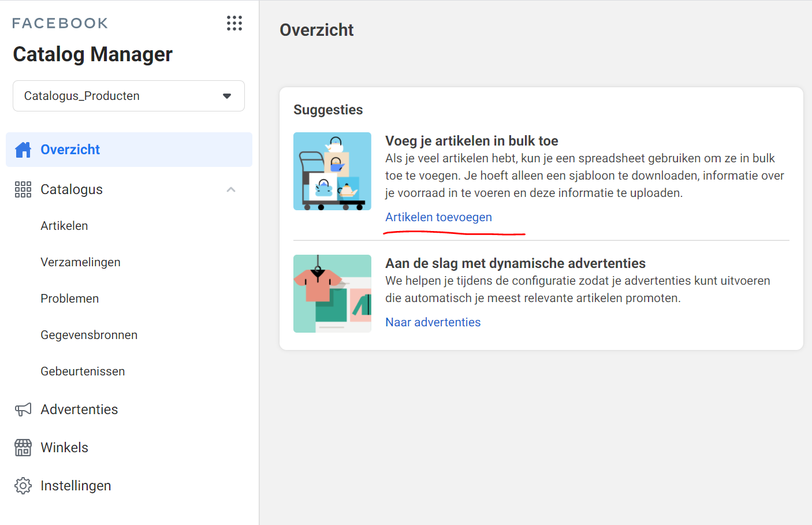The width and height of the screenshot is (812, 525).
Task: Click the FACEBOOK logo text
Action: click(60, 23)
